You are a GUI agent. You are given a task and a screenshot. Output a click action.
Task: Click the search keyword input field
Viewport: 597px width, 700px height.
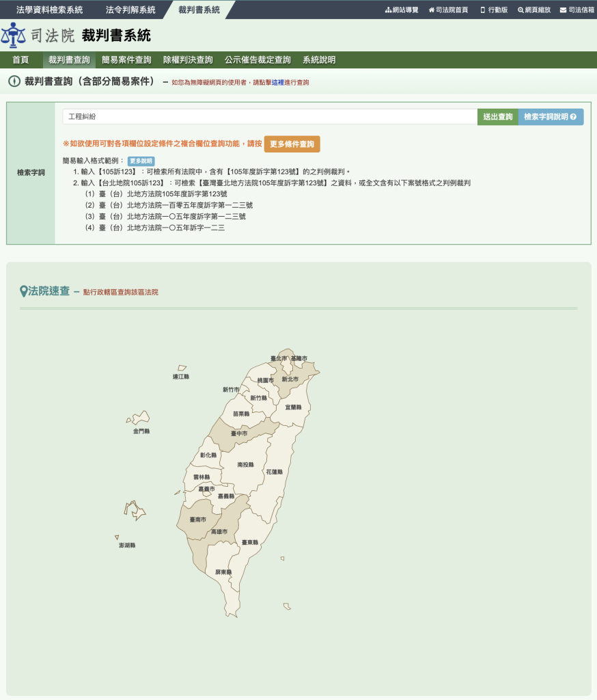pyautogui.click(x=269, y=117)
